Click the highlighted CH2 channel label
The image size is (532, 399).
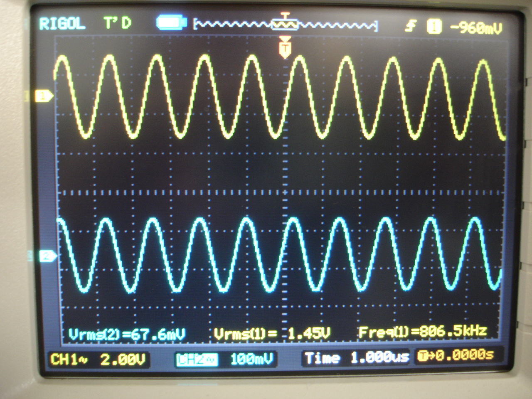pos(197,359)
